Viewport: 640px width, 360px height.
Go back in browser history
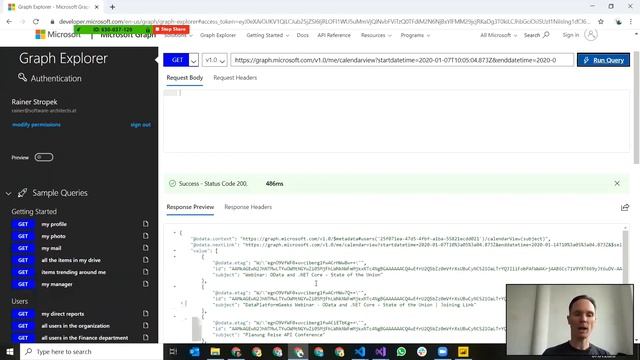click(9, 21)
